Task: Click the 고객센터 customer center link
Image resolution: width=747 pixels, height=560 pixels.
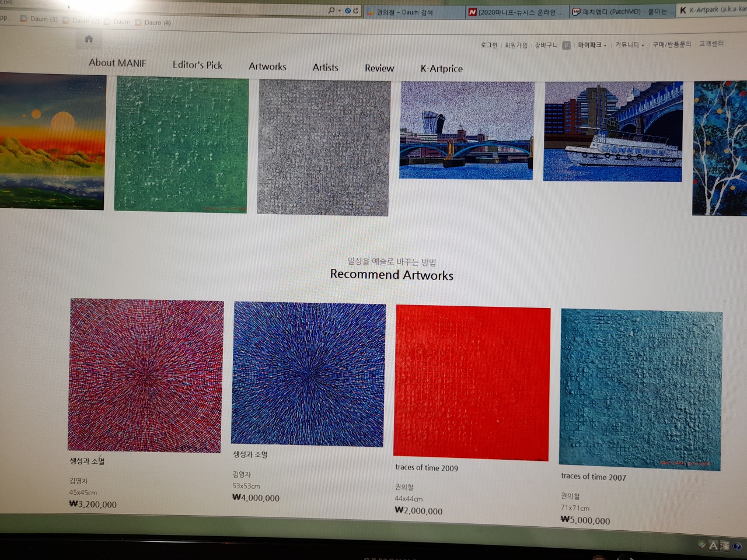Action: click(x=711, y=43)
